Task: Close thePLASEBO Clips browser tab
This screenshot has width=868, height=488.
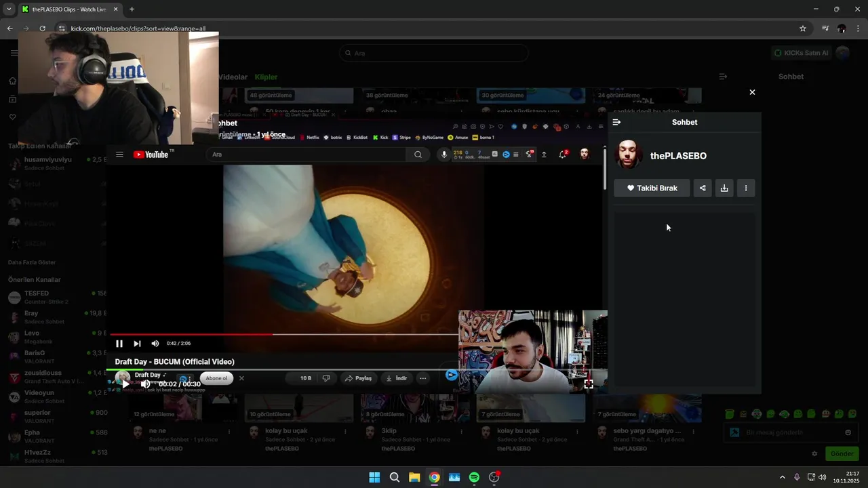Action: point(116,9)
